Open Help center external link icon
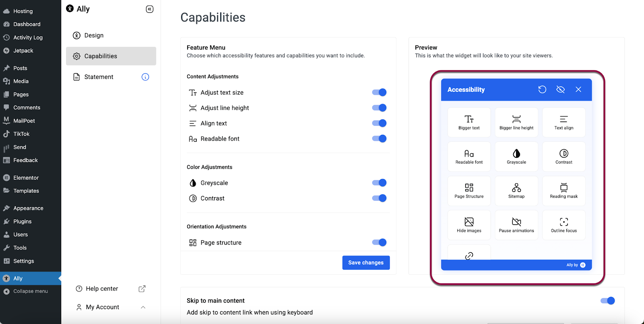 [x=142, y=289]
